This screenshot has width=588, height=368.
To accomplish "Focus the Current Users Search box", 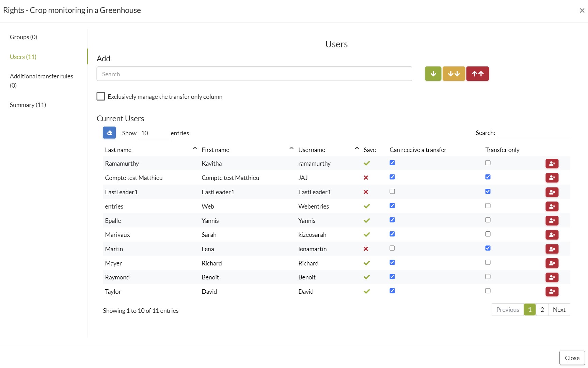I will [534, 133].
